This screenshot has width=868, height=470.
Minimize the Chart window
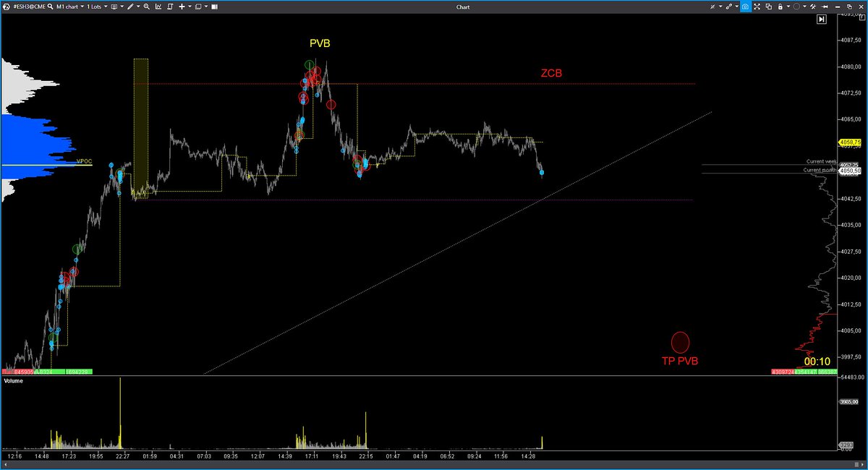point(837,7)
